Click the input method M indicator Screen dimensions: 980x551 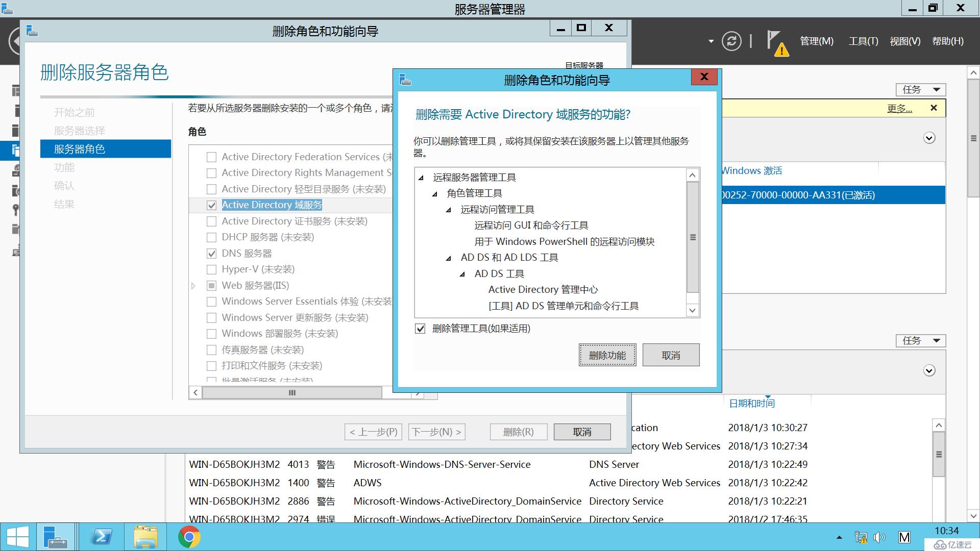click(904, 537)
